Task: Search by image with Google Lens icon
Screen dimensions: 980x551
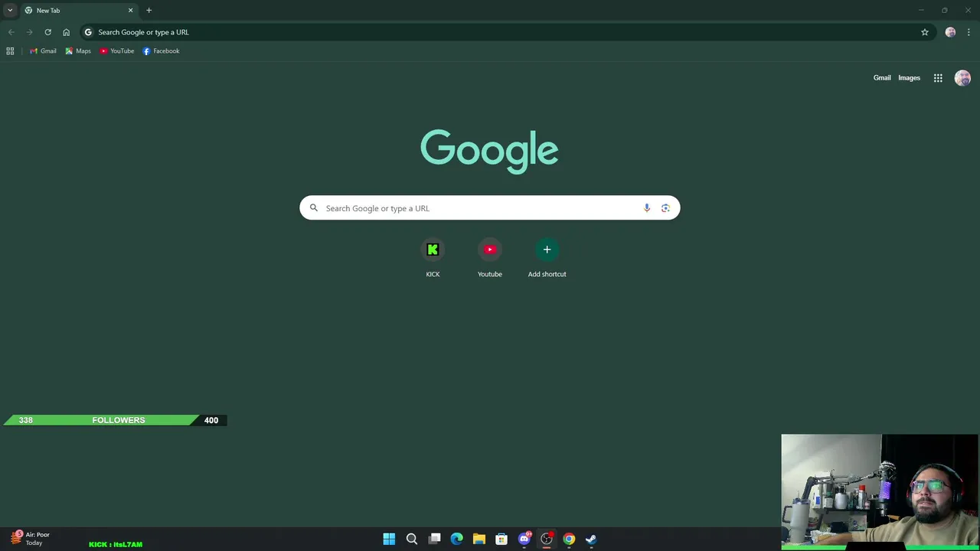Action: click(x=665, y=208)
